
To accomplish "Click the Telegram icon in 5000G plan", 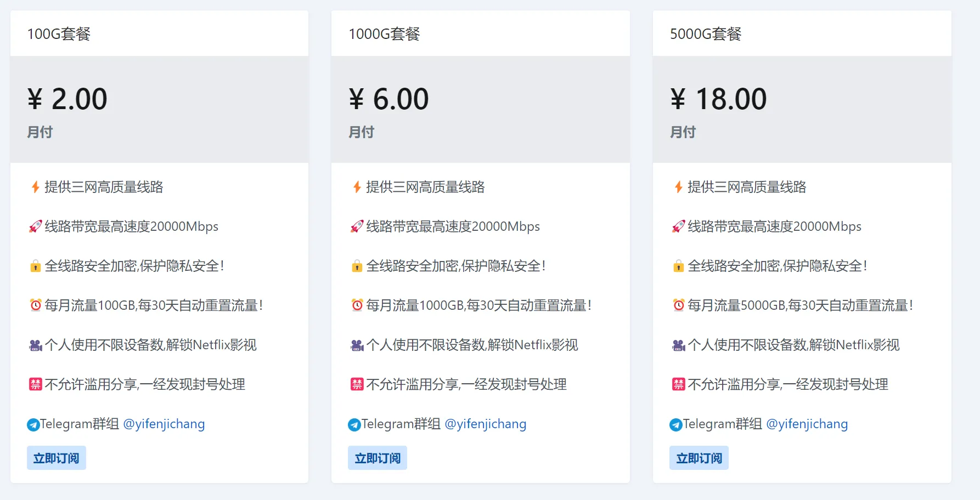I will 675,424.
